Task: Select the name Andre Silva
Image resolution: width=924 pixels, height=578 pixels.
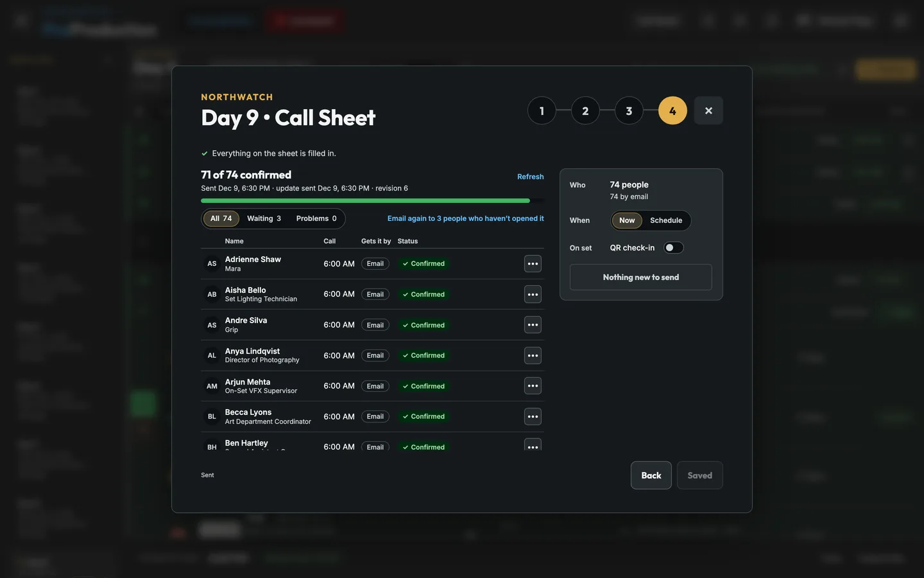Action: 246,320
